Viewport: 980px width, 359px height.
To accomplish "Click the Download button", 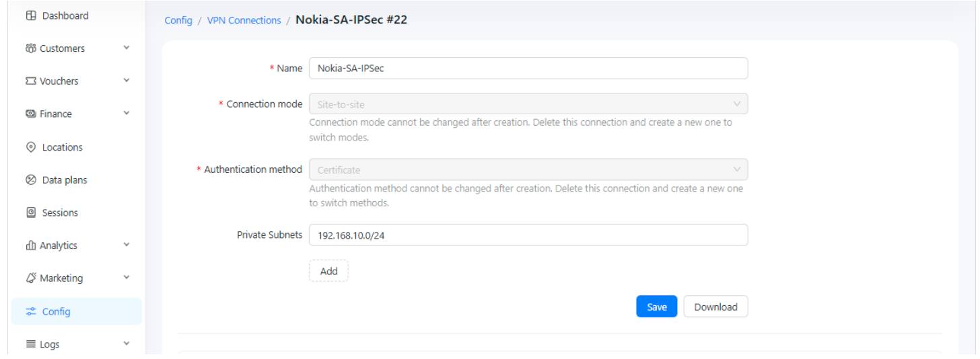I will pos(716,307).
